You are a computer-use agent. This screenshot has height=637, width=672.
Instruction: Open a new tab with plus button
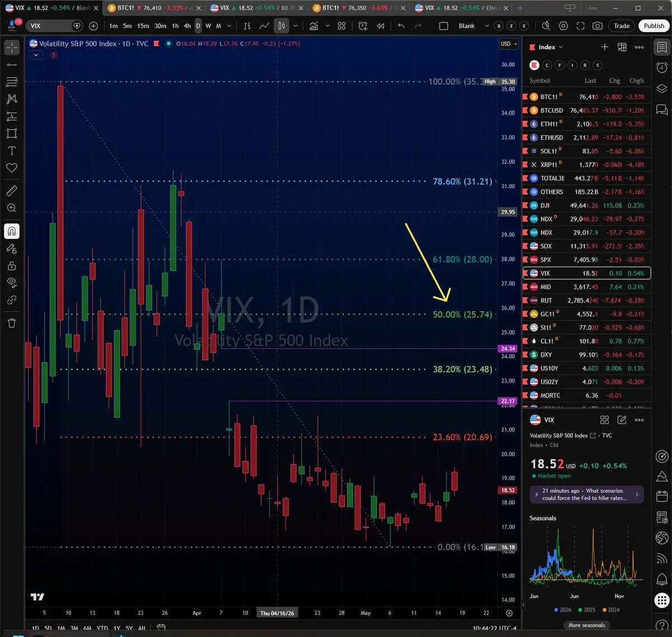(x=520, y=8)
